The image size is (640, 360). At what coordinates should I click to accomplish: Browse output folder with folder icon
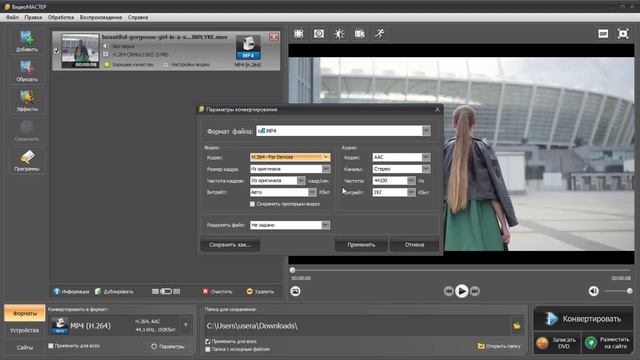point(517,326)
